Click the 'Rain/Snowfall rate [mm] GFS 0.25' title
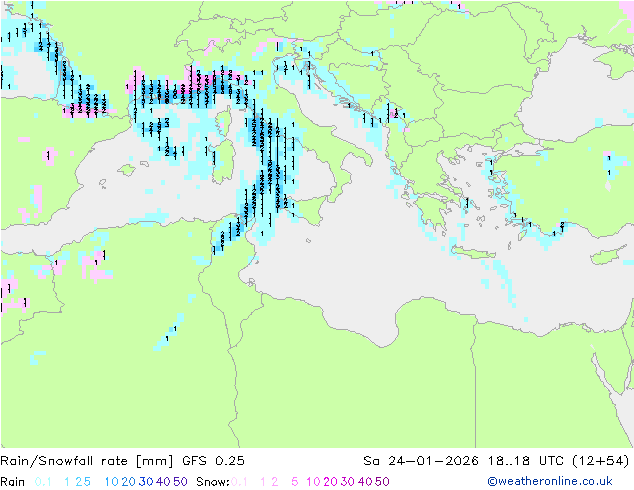The height and width of the screenshot is (490, 634). click(122, 461)
